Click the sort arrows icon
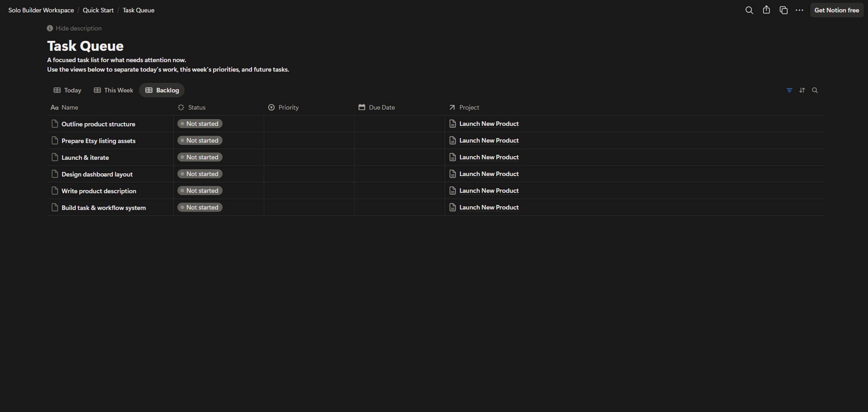The width and height of the screenshot is (868, 412). point(802,90)
